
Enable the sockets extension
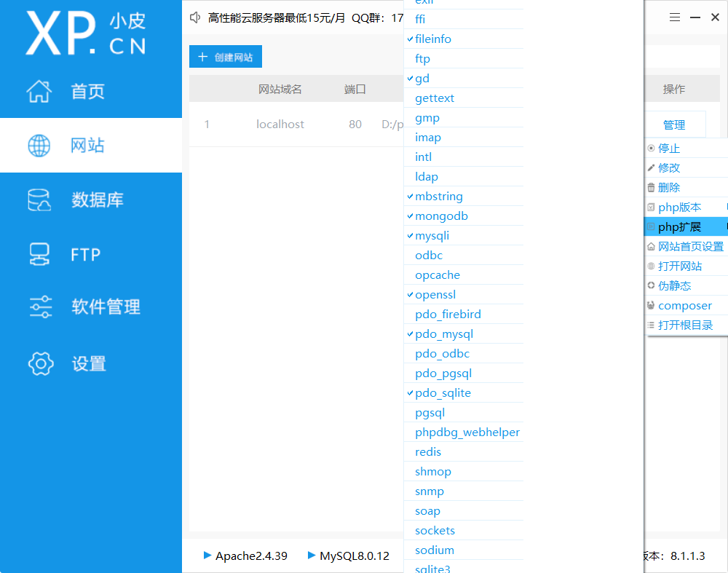tap(464, 530)
